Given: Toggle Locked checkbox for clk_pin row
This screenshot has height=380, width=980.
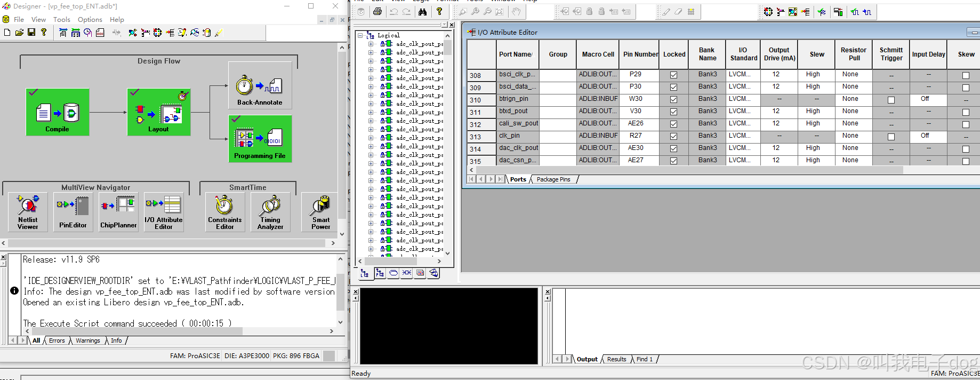Looking at the screenshot, I should coord(673,137).
